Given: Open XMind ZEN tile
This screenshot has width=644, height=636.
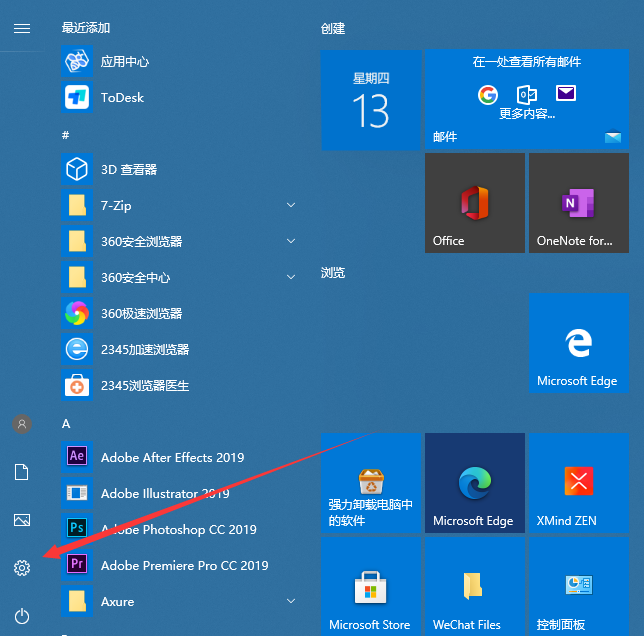Looking at the screenshot, I should [579, 483].
